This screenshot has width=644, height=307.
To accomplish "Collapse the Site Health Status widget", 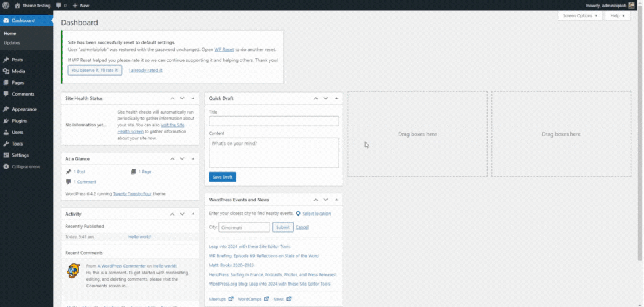I will point(193,99).
